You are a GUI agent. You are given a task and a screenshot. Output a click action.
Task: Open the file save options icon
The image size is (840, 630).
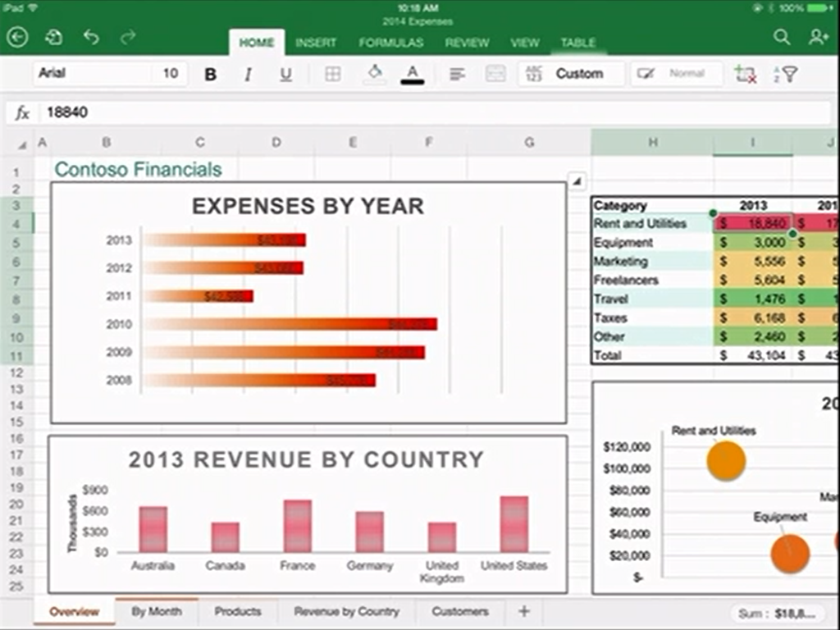point(53,38)
